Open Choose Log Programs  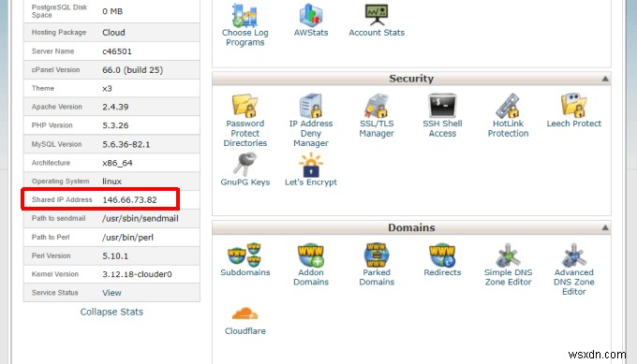click(x=245, y=24)
